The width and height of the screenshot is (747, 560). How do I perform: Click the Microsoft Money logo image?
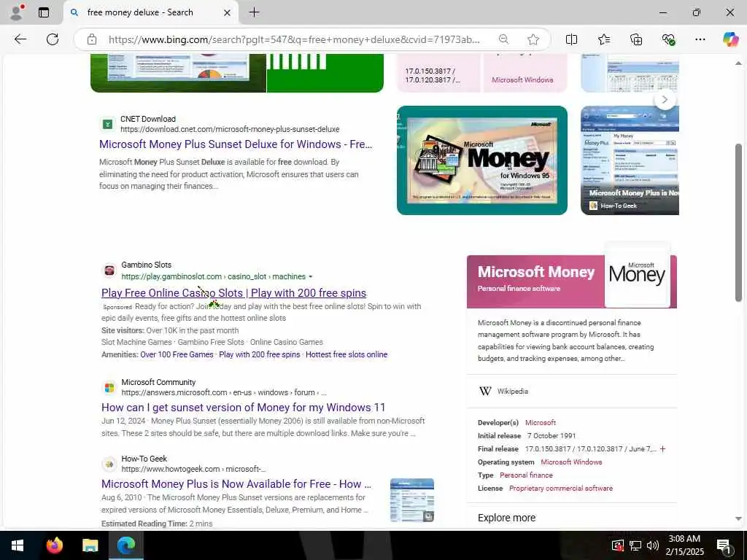pos(637,275)
